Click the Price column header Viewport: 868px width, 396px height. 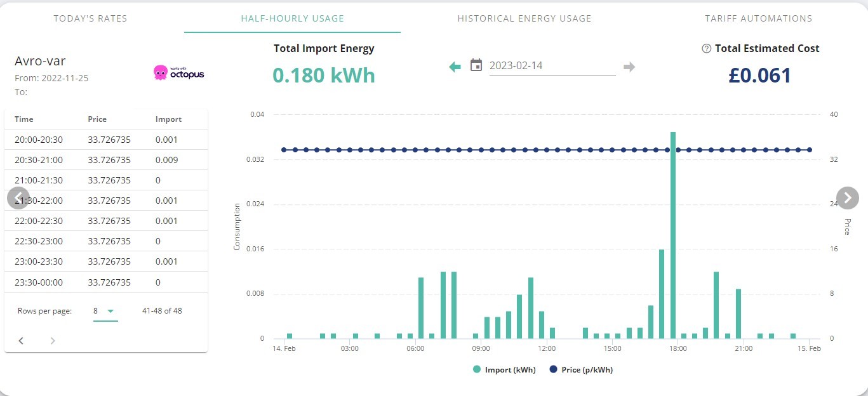click(97, 119)
